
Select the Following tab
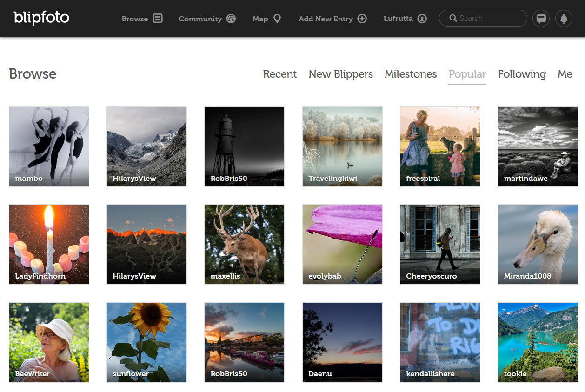click(521, 74)
